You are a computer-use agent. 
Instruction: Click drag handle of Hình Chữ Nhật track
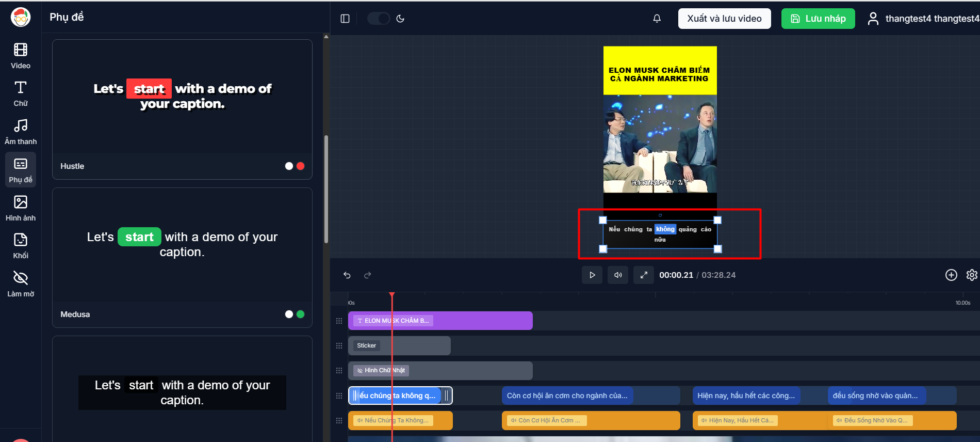coord(339,370)
